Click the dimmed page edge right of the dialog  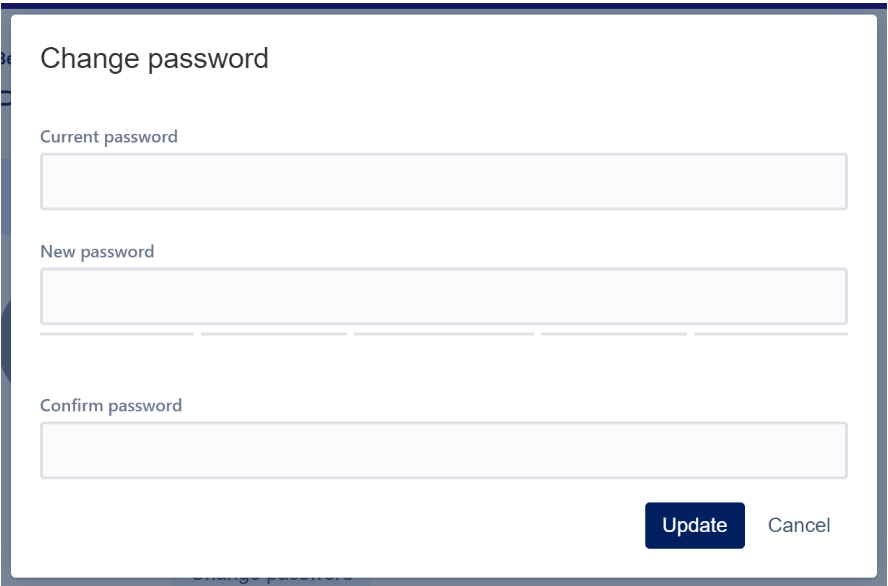coord(883,300)
